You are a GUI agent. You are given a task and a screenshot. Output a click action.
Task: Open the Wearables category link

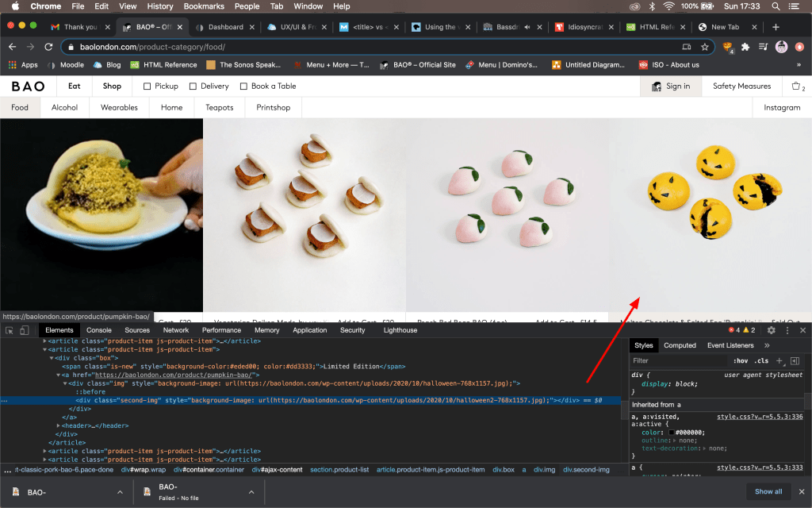(x=119, y=107)
